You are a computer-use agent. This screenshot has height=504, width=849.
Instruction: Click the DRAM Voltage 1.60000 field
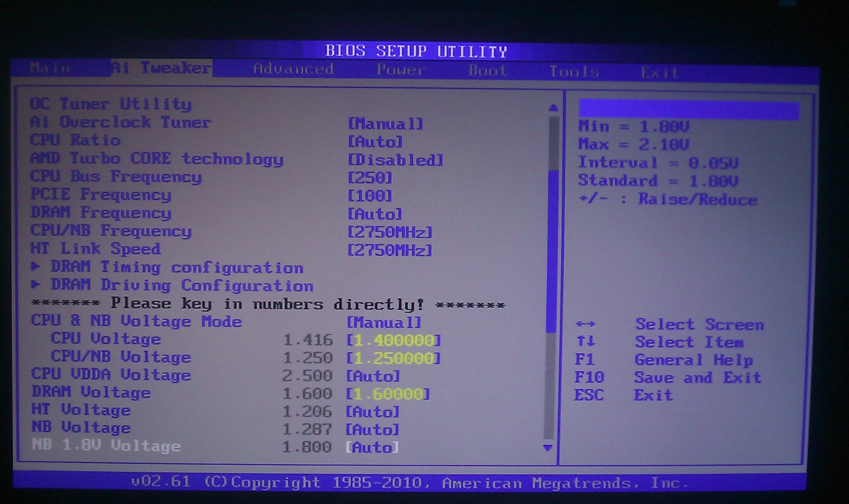(388, 394)
